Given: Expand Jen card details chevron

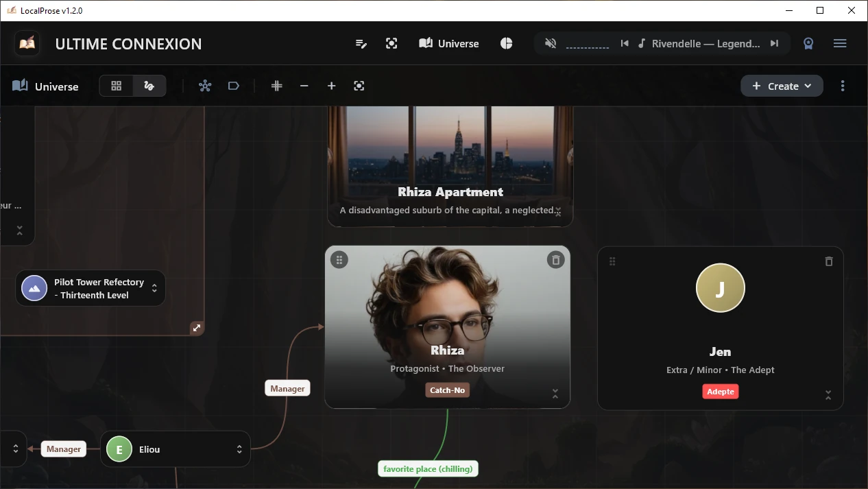Looking at the screenshot, I should 828,395.
